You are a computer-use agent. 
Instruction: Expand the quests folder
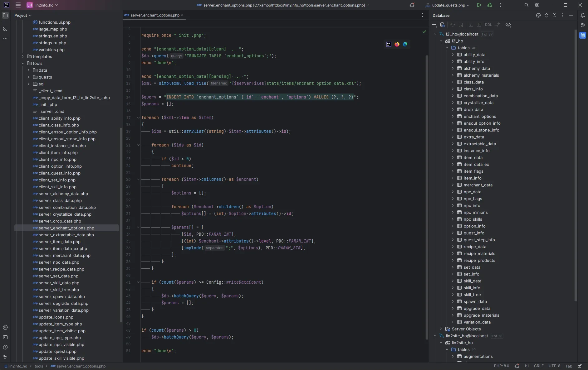coord(29,77)
